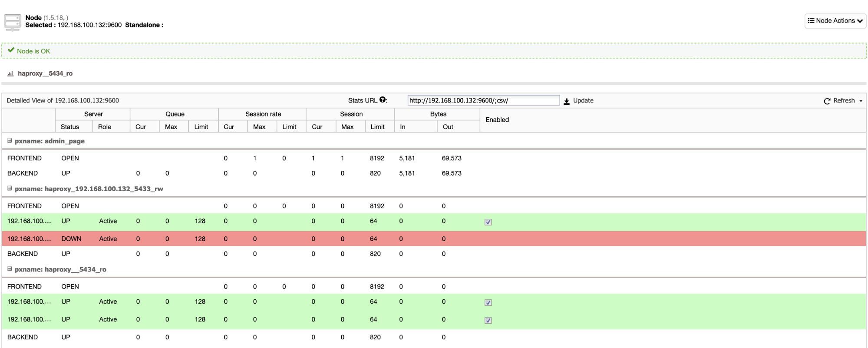Click Detailed View of 192.168.100.132:9600 title
This screenshot has width=868, height=348.
[x=63, y=100]
